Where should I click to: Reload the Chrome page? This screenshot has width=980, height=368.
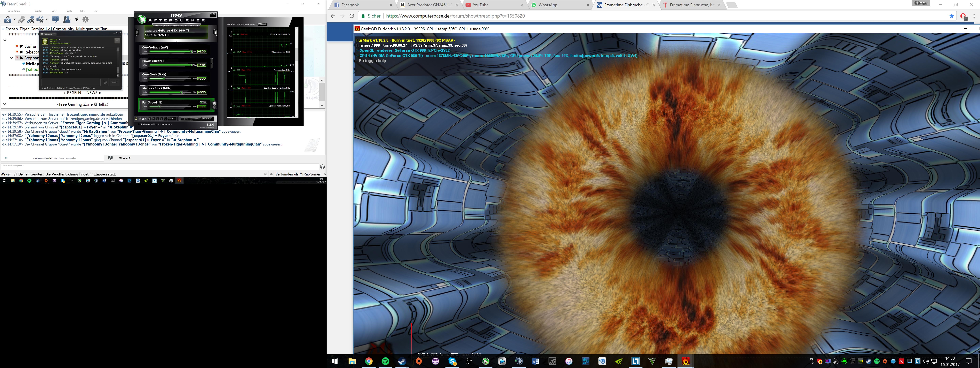pyautogui.click(x=352, y=16)
